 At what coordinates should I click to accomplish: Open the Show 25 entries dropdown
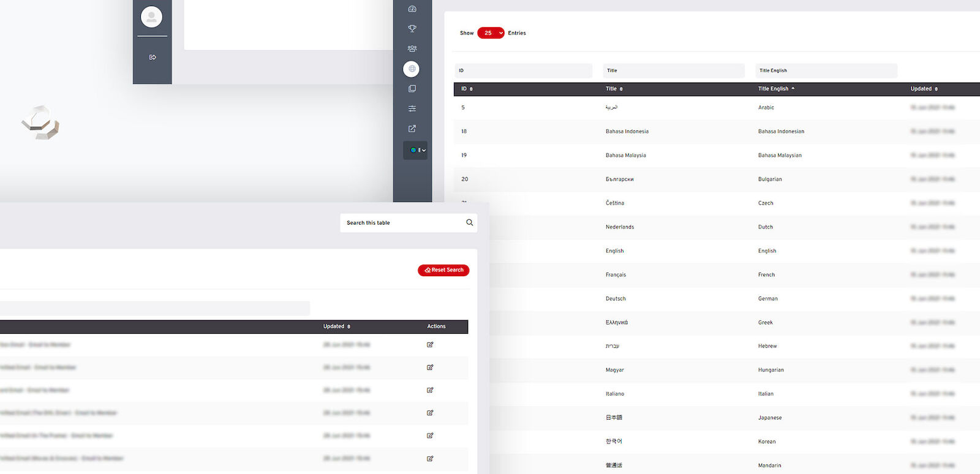[491, 33]
